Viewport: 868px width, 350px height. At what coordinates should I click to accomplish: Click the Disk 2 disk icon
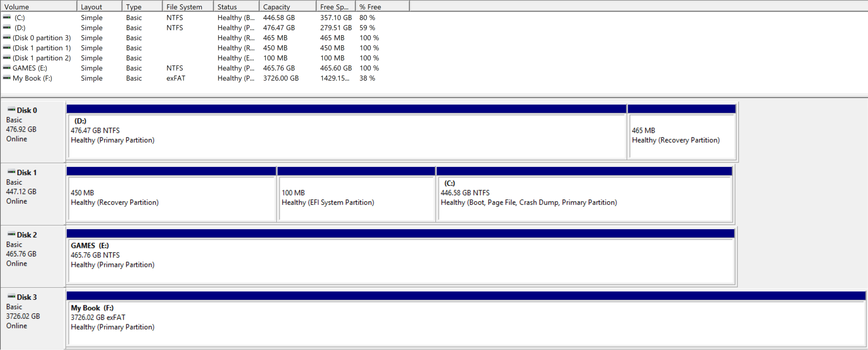click(11, 234)
